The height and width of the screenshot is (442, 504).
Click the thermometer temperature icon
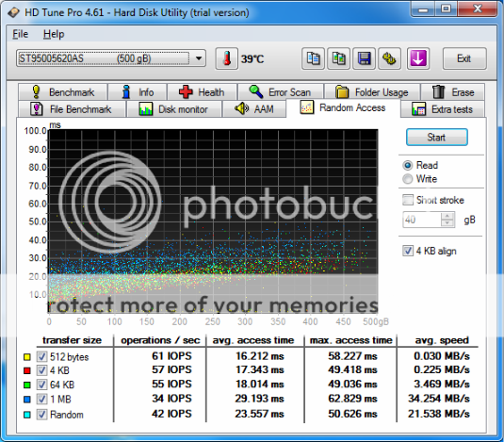point(227,58)
